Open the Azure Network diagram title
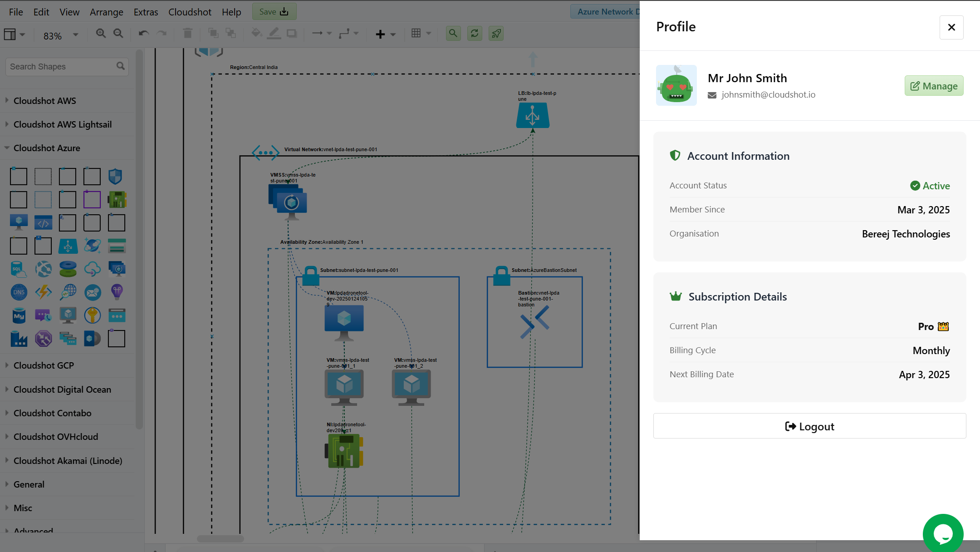 (605, 12)
